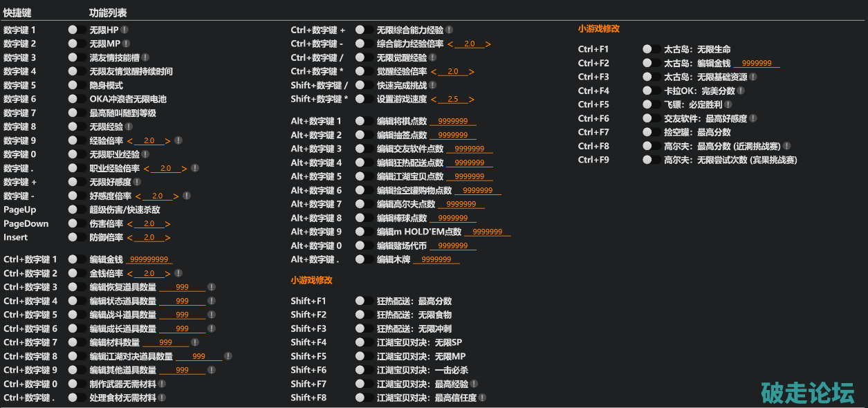Show the info tip for 快速完成挑战
Viewport: 868px width, 408px height.
click(433, 85)
